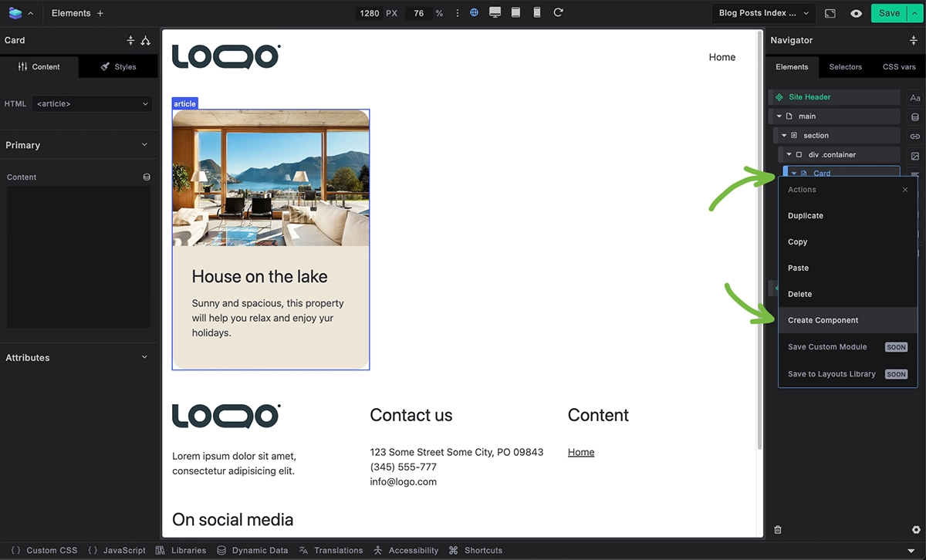The image size is (926, 560).
Task: Click the image panel icon on the right
Action: tap(915, 155)
